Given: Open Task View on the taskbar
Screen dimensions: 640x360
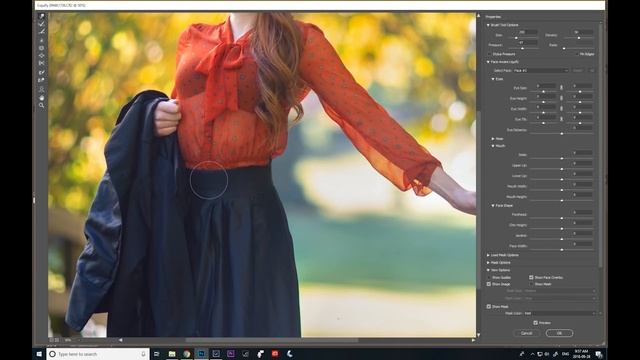Looking at the screenshot, I should click(x=156, y=354).
